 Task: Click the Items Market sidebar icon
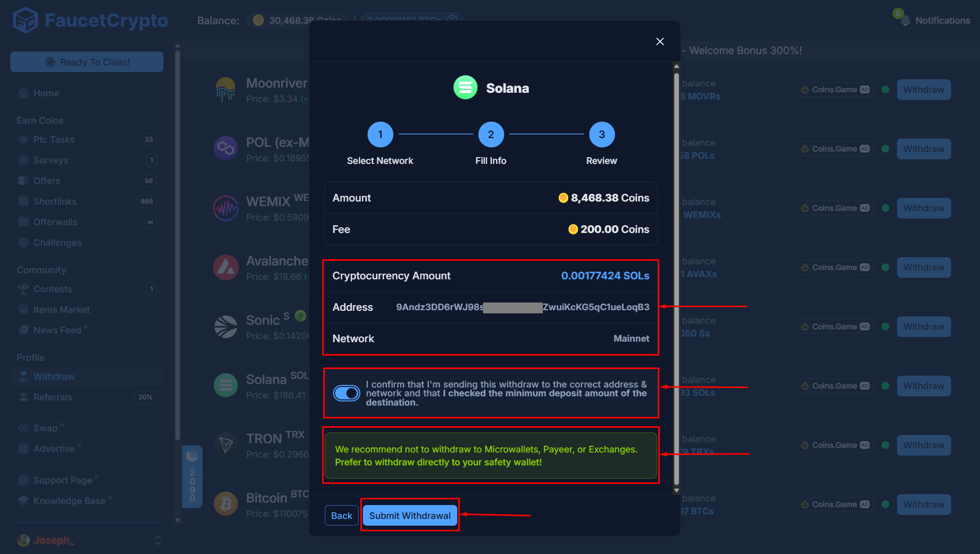pyautogui.click(x=23, y=310)
